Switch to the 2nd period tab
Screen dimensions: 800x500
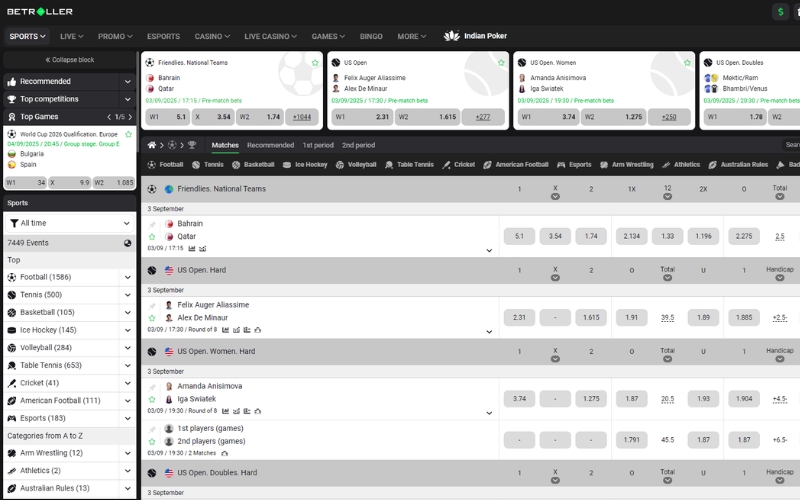pyautogui.click(x=358, y=145)
